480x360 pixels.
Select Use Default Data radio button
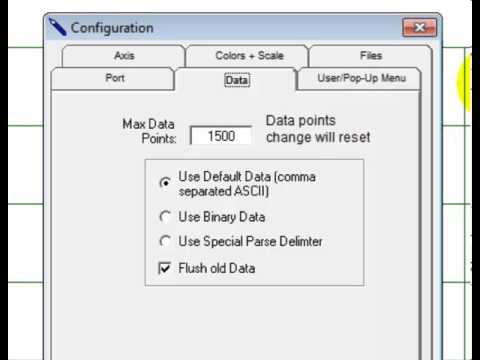(165, 183)
